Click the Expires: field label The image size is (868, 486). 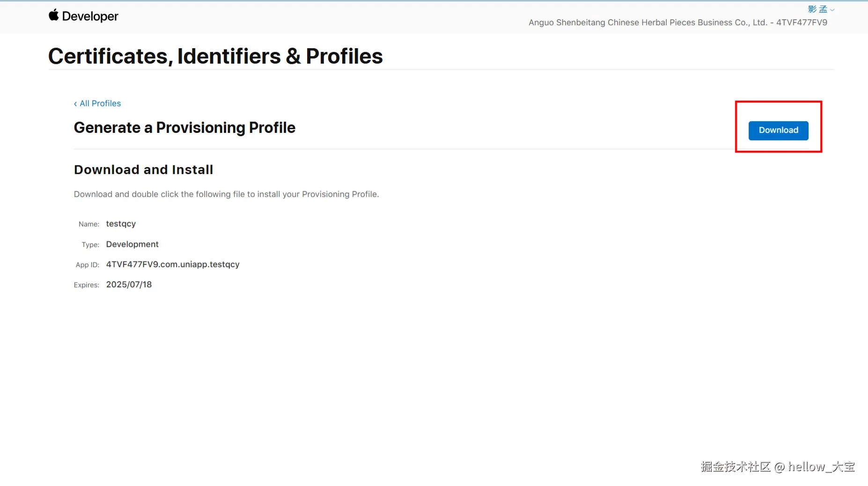87,285
